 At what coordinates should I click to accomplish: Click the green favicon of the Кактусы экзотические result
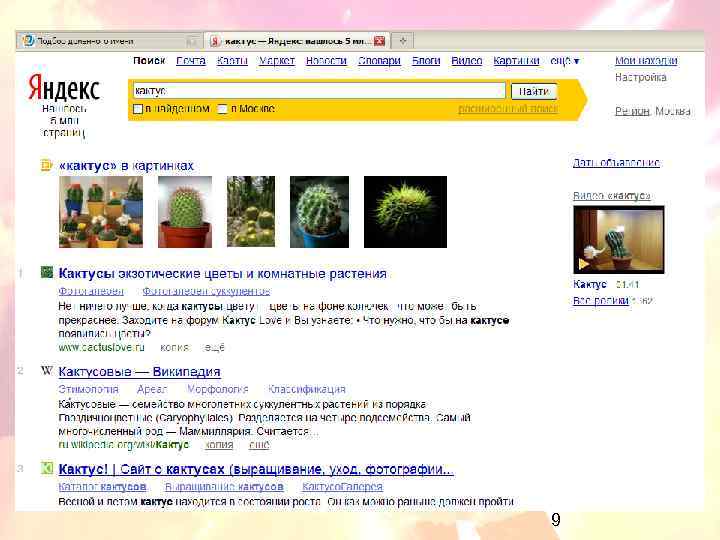point(47,272)
